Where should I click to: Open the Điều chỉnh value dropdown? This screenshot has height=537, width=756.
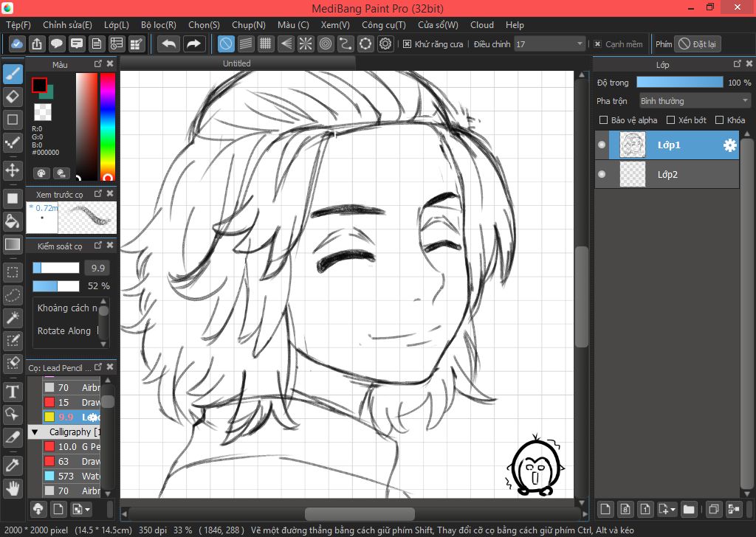tap(550, 44)
